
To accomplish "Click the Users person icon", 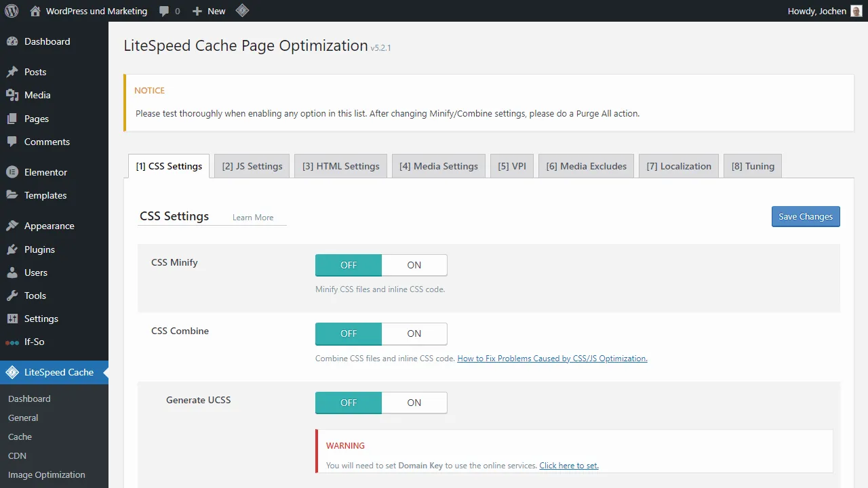I will coord(12,272).
